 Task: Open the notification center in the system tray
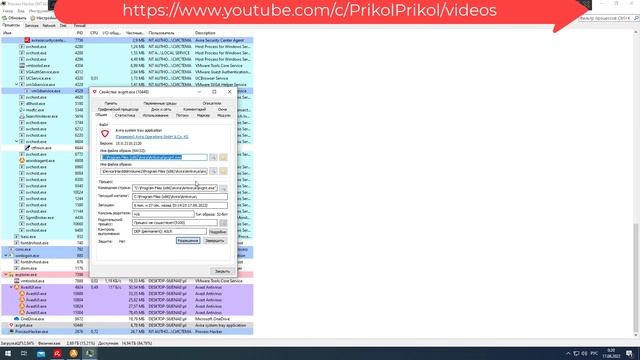629,353
